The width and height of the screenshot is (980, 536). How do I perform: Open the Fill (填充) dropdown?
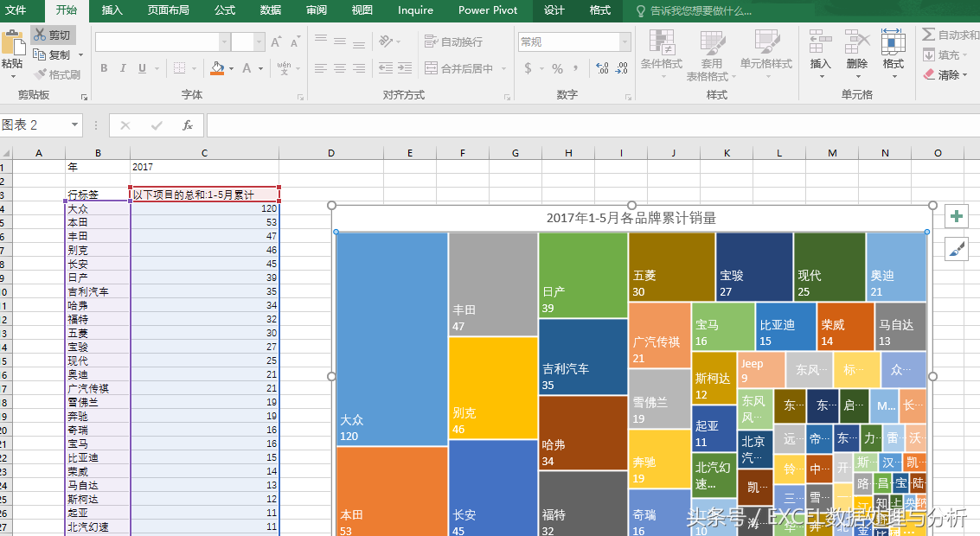pos(945,55)
